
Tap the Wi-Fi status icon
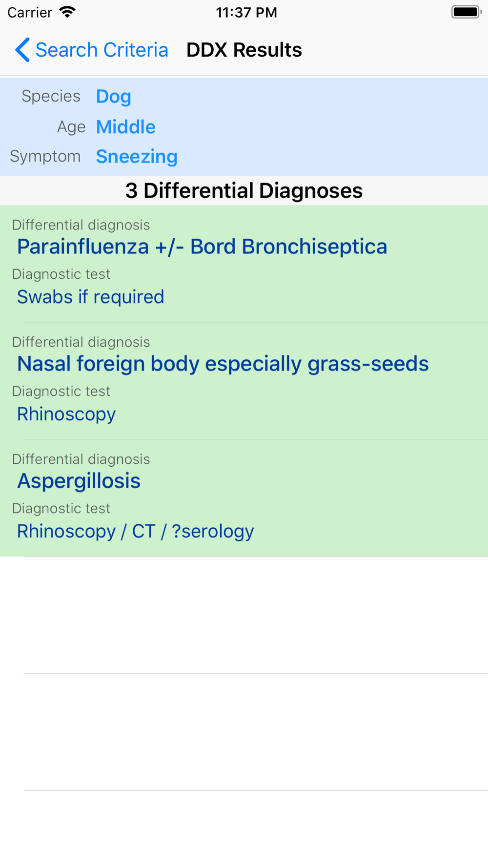coord(67,12)
